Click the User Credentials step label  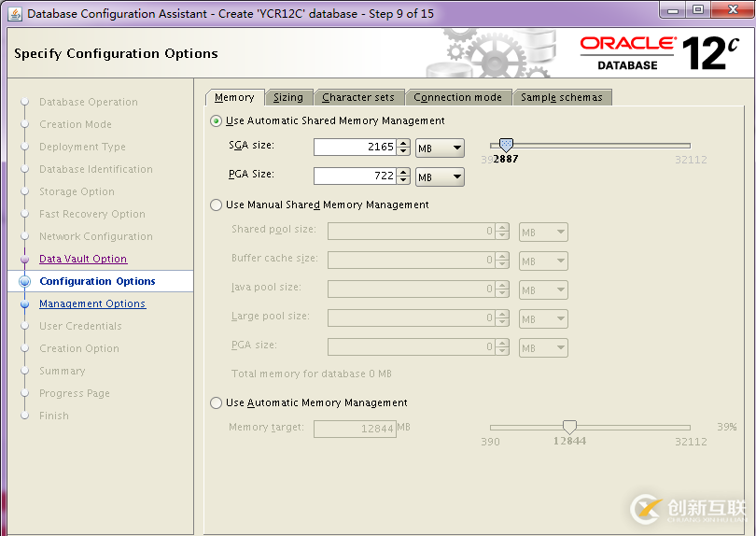pyautogui.click(x=80, y=326)
